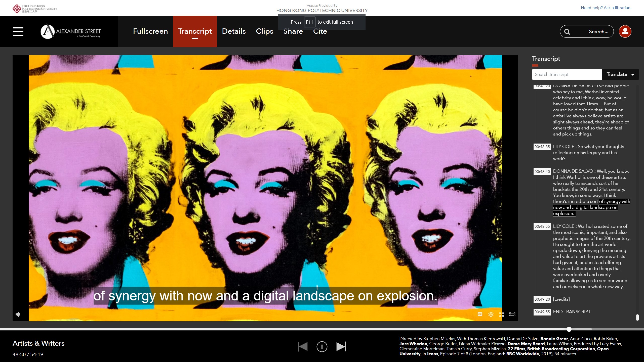Screen dimensions: 644x362
Task: Click the site Search box
Action: click(x=587, y=31)
